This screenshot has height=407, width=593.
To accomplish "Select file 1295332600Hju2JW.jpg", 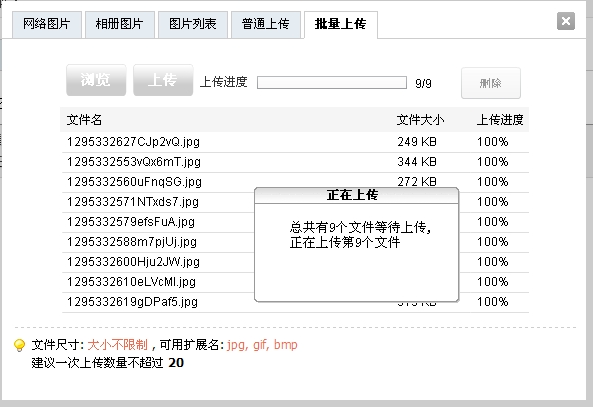I will [133, 262].
